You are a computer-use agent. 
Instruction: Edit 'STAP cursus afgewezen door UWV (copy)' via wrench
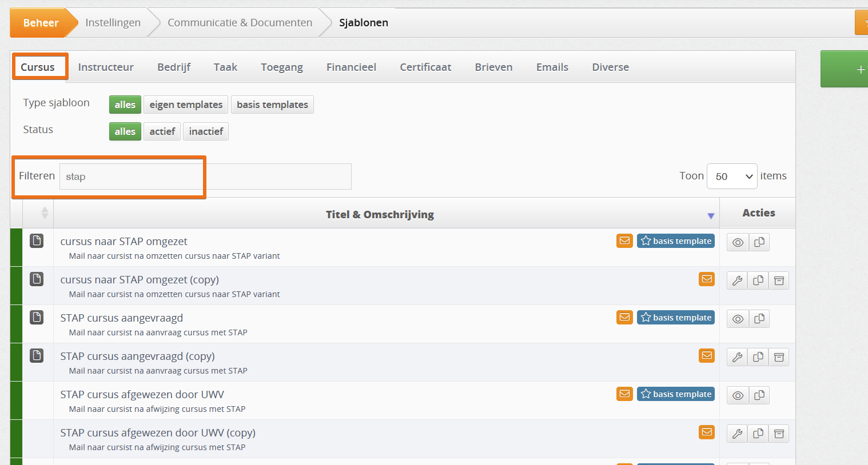tap(737, 434)
